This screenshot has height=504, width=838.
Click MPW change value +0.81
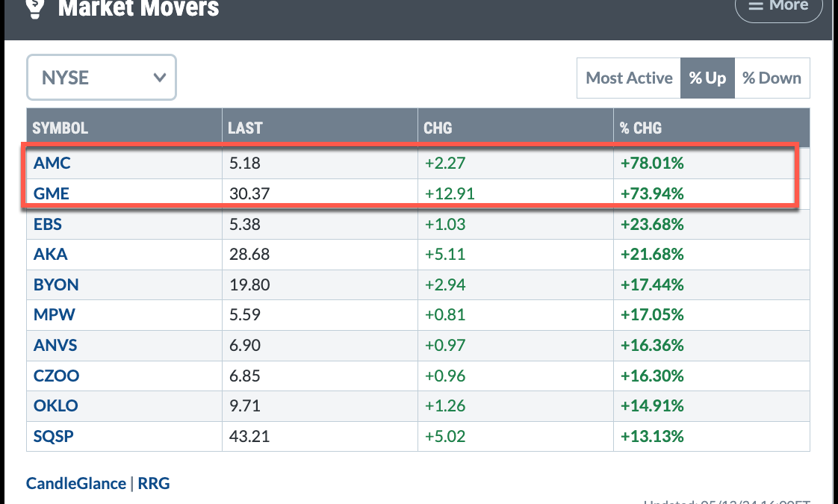pos(445,314)
